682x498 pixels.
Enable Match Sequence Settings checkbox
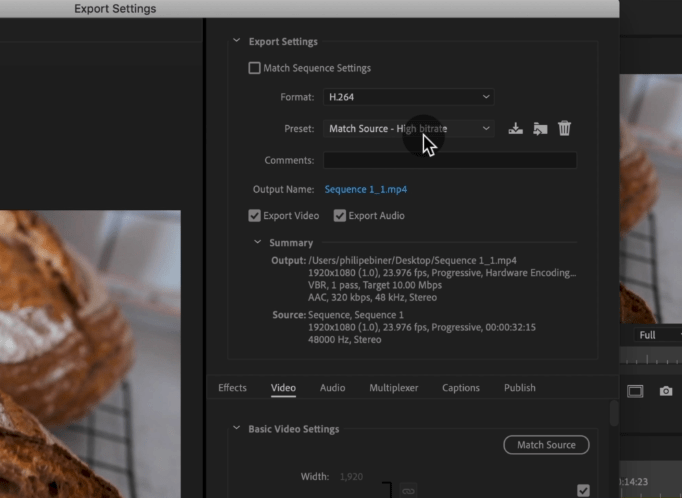click(x=254, y=69)
